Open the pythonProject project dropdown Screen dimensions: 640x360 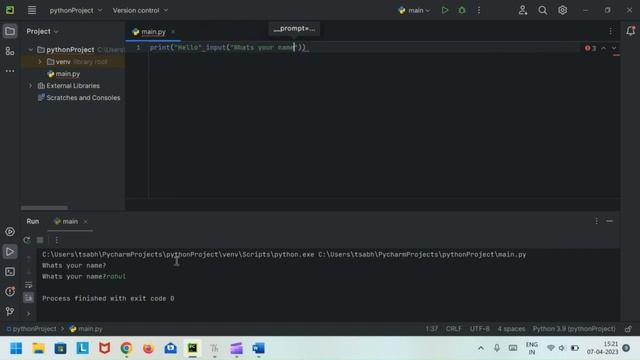click(76, 10)
